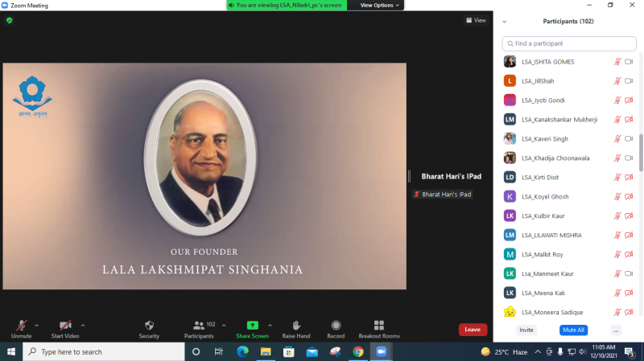Screen dimensions: 644x361
Task: Collapse the Participants panel chevron
Action: coord(505,22)
